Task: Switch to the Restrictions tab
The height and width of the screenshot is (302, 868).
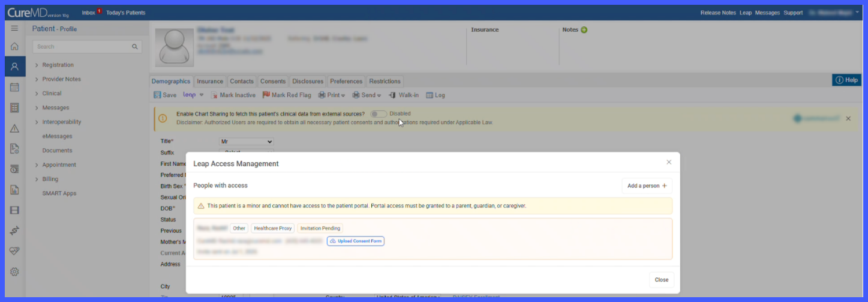Action: pyautogui.click(x=385, y=81)
